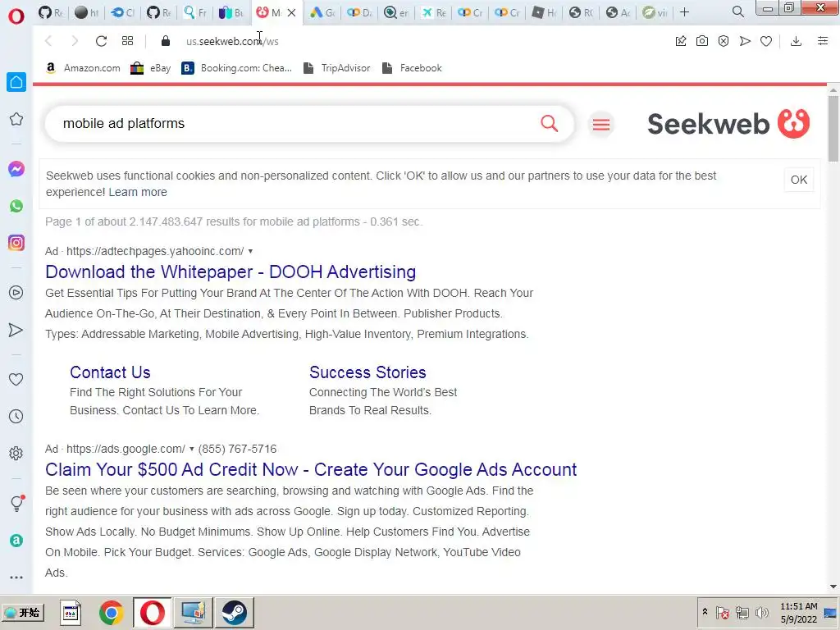Open Instagram in sidebar
This screenshot has width=840, height=630.
(16, 243)
